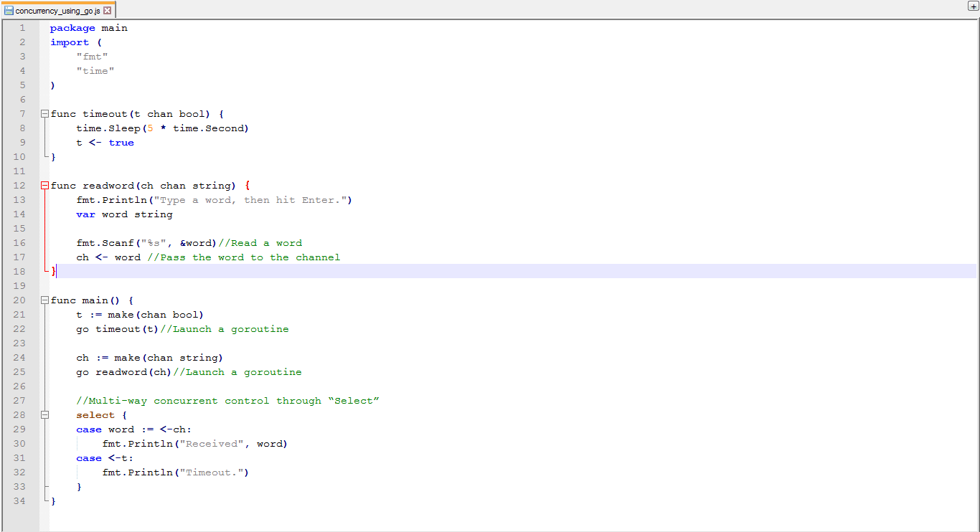Image resolution: width=980 pixels, height=532 pixels.
Task: Click the var word string declaration
Action: (122, 214)
